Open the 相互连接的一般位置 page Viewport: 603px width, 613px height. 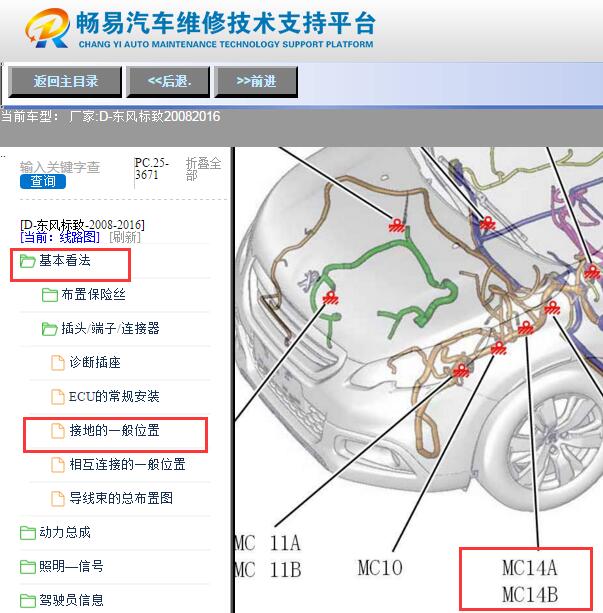coord(127,464)
